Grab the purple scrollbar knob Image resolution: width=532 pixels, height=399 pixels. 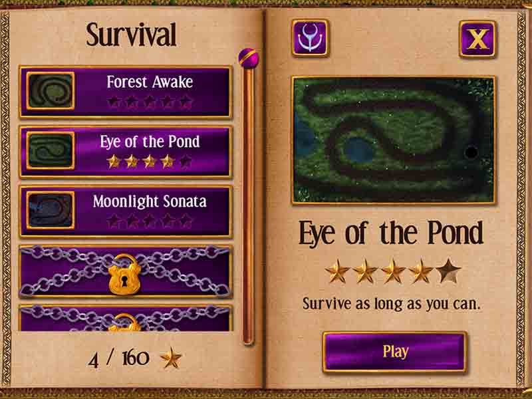(x=248, y=59)
